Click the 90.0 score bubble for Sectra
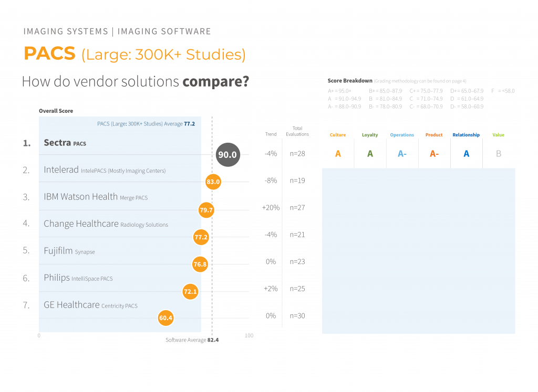 coord(228,154)
